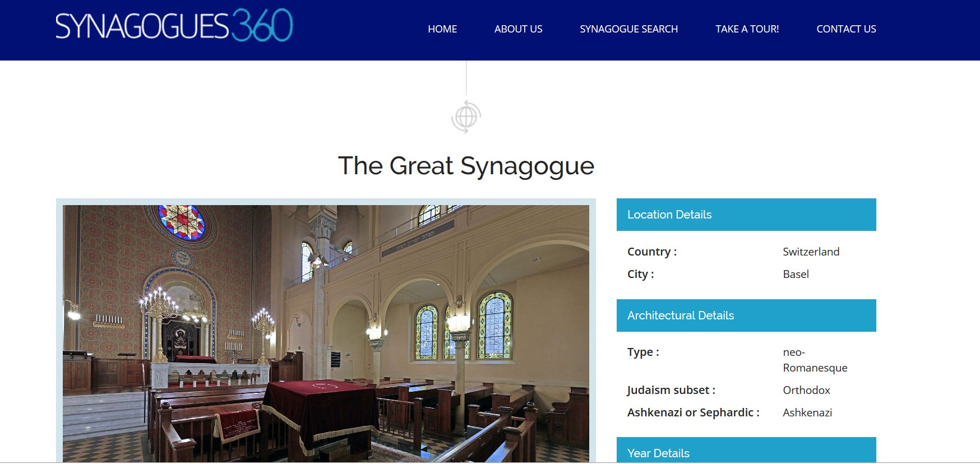Click the Orthodox Judaism subset value
The image size is (980, 464).
pyautogui.click(x=806, y=390)
